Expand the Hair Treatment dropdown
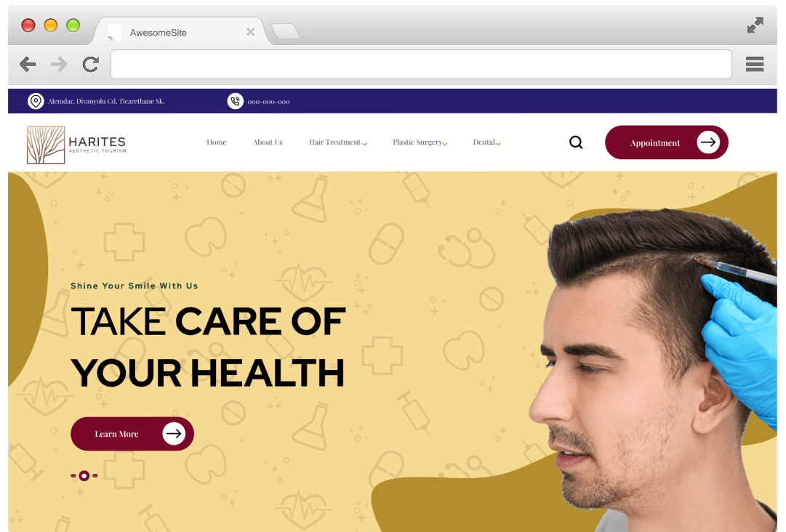The height and width of the screenshot is (532, 786). click(338, 142)
